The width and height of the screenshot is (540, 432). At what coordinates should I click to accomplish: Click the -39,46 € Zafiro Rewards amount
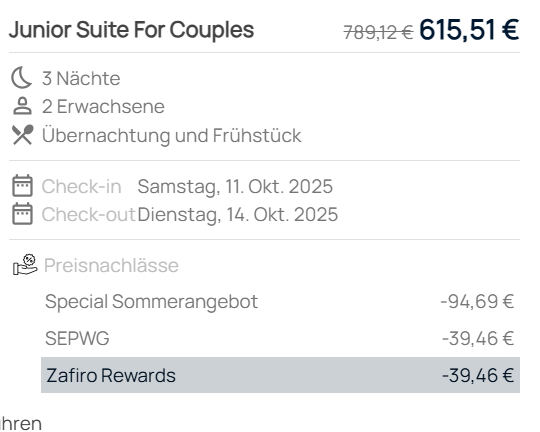pyautogui.click(x=478, y=375)
